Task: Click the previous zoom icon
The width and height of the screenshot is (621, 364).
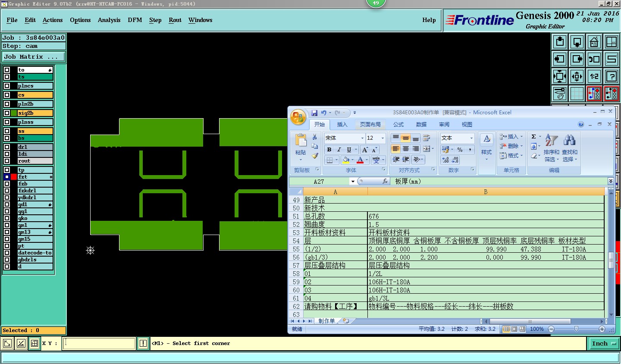Action: point(594,59)
